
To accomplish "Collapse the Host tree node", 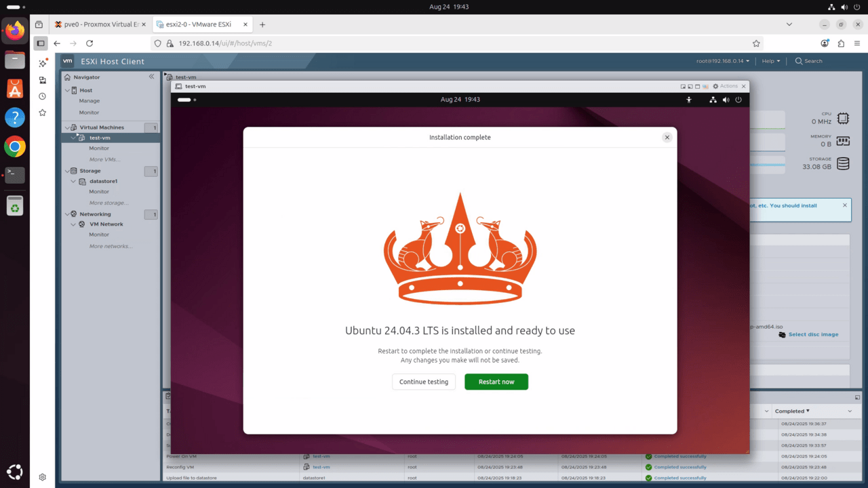I will [x=67, y=90].
